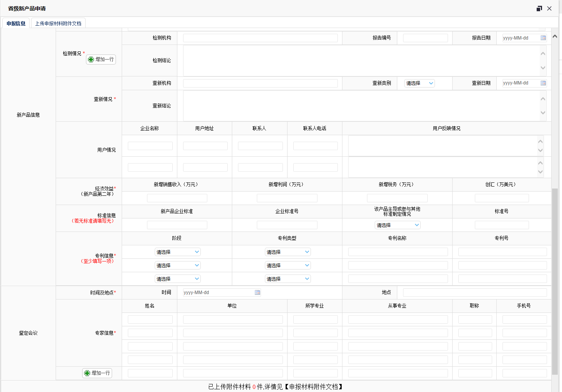Focus the 报告编号 input field

[425, 38]
